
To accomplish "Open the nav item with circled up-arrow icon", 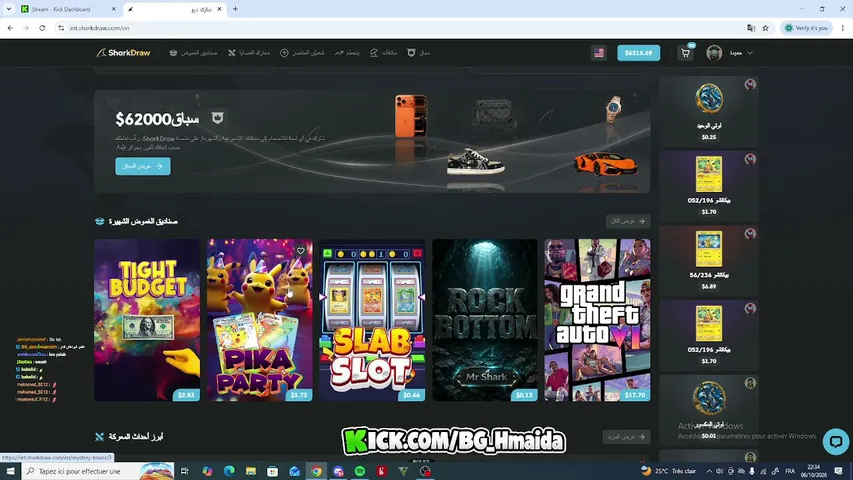I will click(x=302, y=53).
